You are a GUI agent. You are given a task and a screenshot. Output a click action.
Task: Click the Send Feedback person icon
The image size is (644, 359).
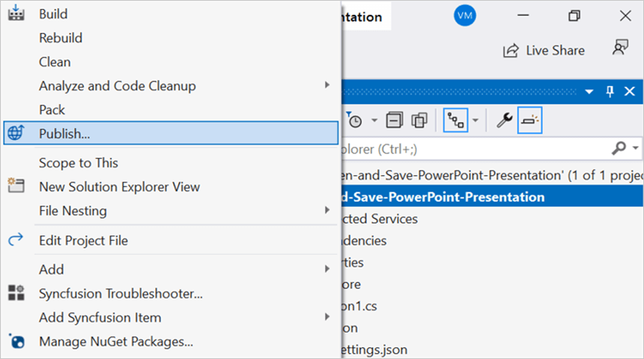[x=619, y=49]
